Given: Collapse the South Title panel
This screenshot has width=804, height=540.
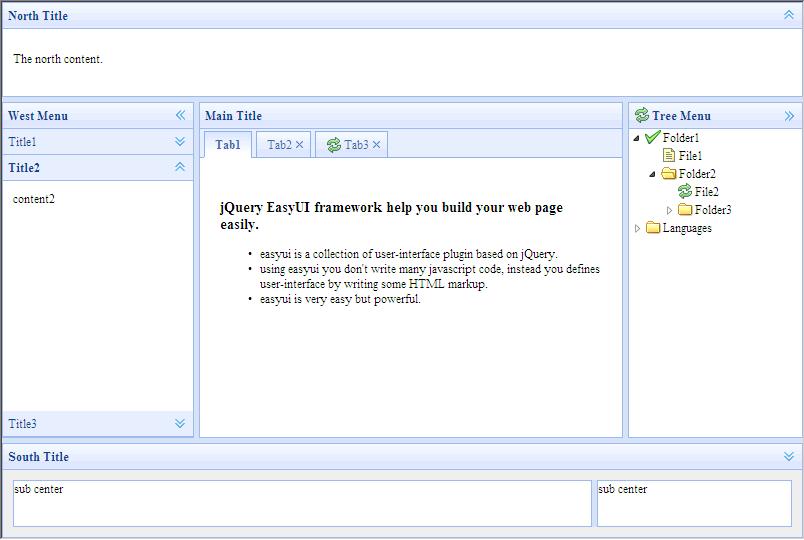Looking at the screenshot, I should click(789, 456).
